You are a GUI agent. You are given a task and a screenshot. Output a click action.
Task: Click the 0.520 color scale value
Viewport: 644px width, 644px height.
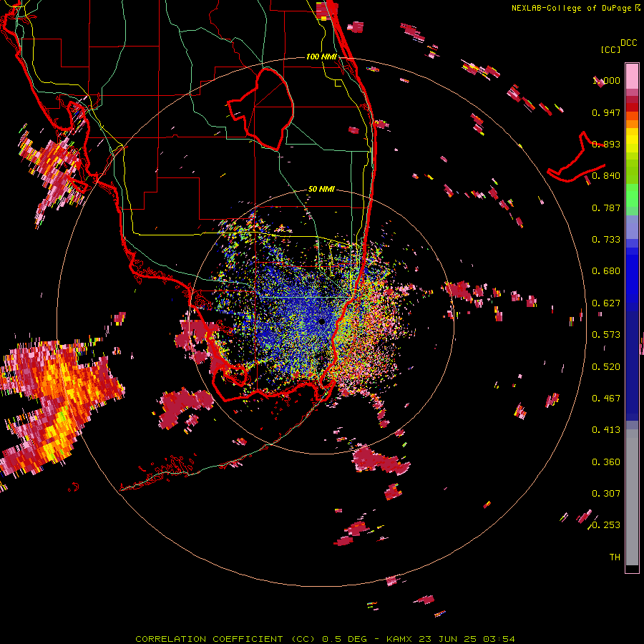coord(606,367)
